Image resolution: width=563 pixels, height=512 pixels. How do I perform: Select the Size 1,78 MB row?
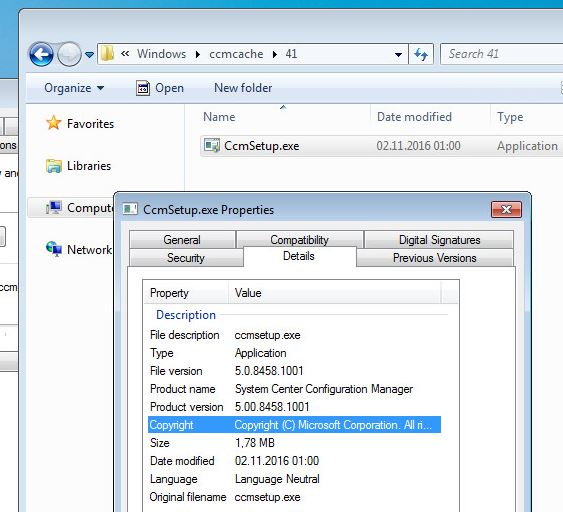click(x=294, y=443)
